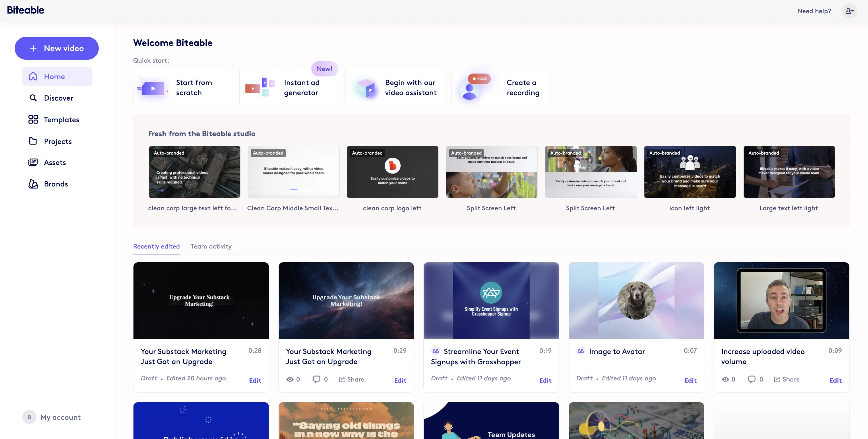
Task: Click the Home icon in sidebar
Action: pyautogui.click(x=33, y=76)
